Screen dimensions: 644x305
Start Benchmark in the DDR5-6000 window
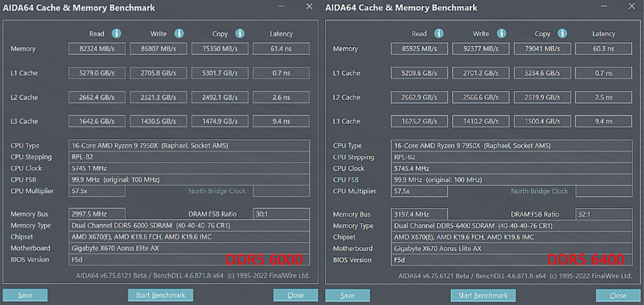pos(160,295)
